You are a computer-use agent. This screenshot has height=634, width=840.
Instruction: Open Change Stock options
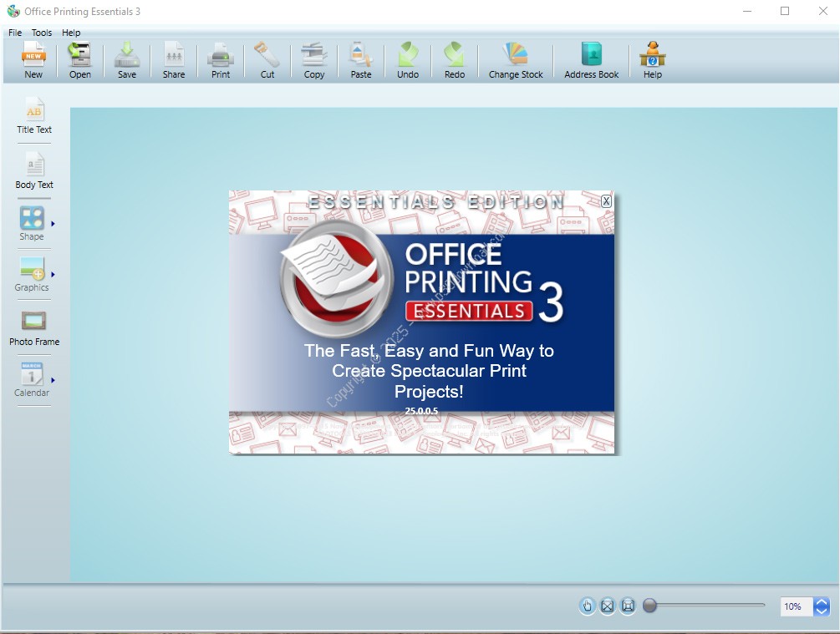pos(516,60)
